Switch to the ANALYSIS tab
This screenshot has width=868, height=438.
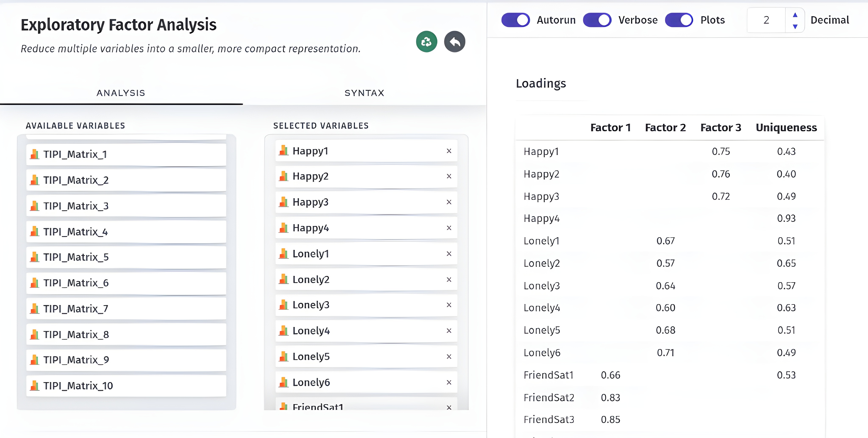coord(121,93)
